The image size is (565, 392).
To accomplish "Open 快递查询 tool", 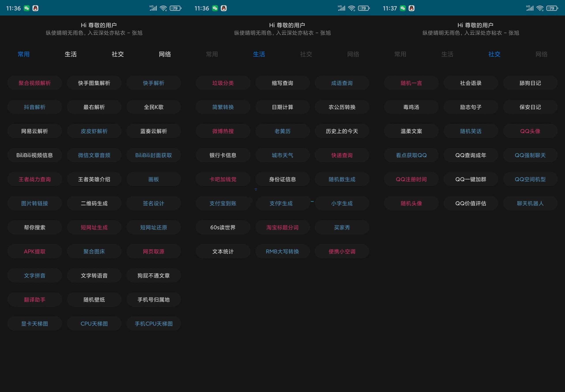I will (342, 155).
